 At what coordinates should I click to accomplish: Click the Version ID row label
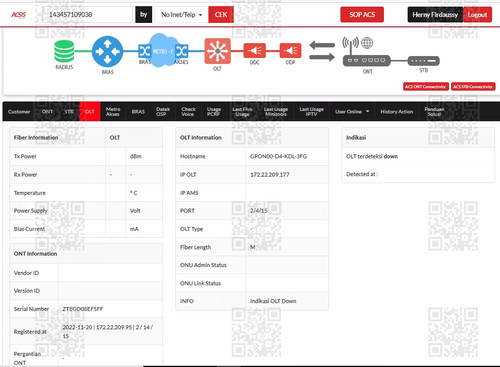tap(27, 291)
